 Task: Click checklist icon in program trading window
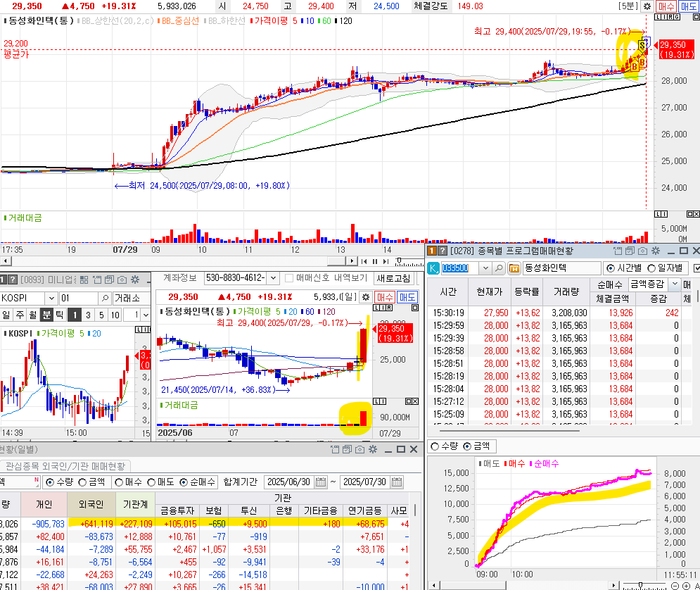coord(630,251)
